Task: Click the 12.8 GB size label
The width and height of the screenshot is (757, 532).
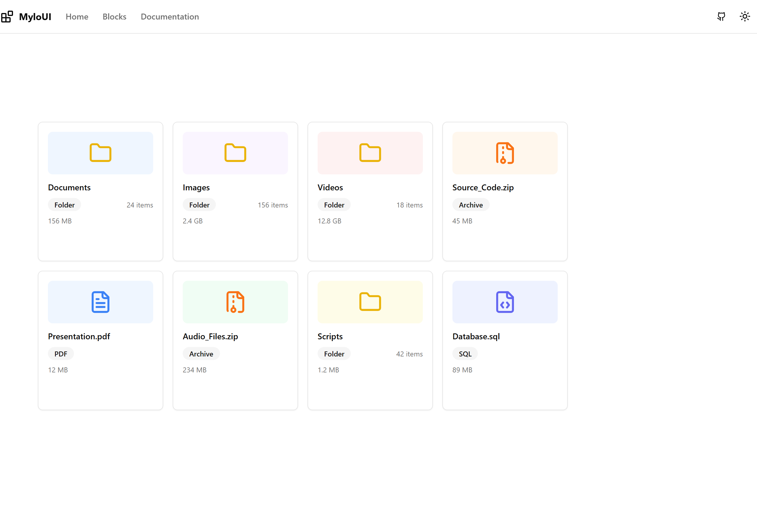Action: click(x=330, y=221)
